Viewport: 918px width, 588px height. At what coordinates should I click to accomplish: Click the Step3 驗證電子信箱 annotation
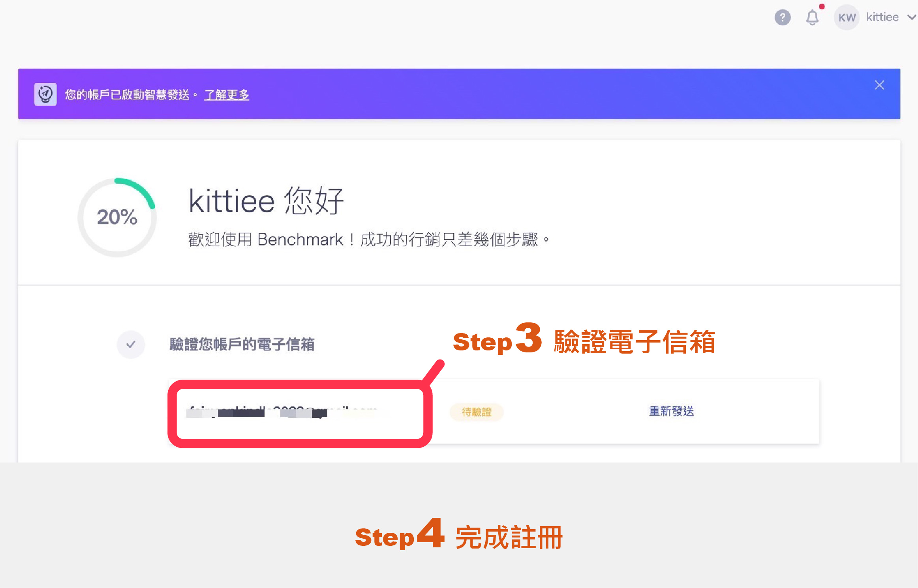click(x=584, y=341)
